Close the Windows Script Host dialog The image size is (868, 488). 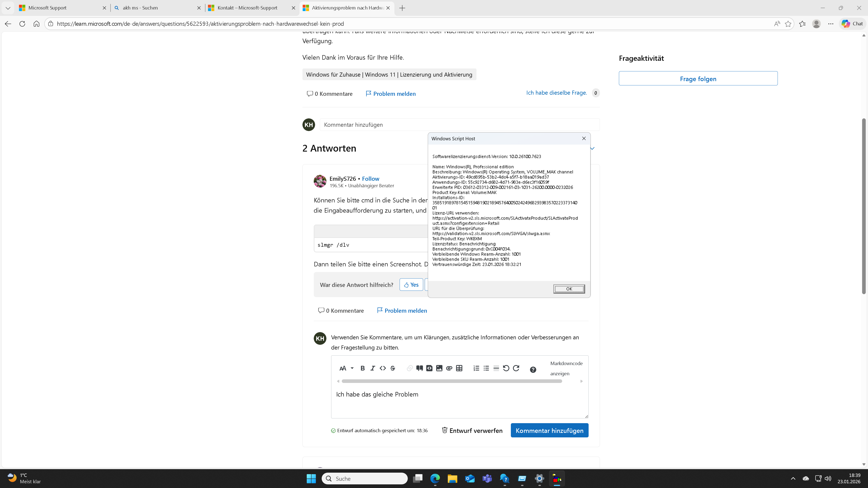pyautogui.click(x=584, y=138)
